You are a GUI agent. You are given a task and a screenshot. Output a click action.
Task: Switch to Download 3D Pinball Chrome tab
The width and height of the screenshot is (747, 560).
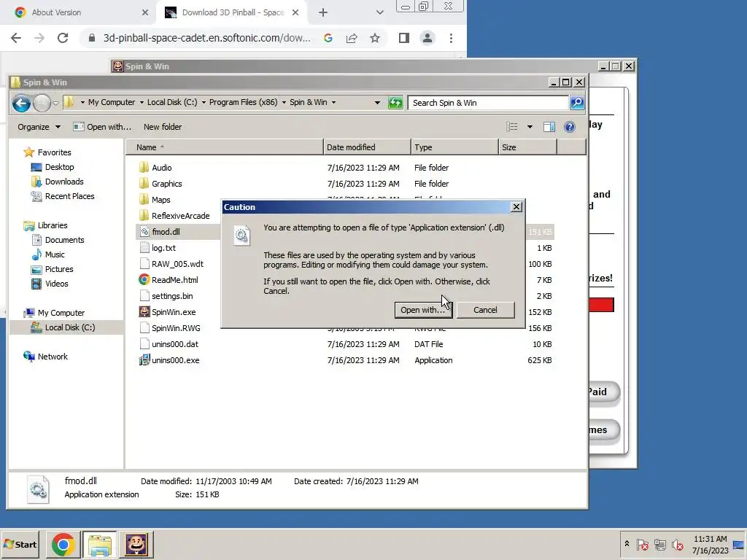231,12
